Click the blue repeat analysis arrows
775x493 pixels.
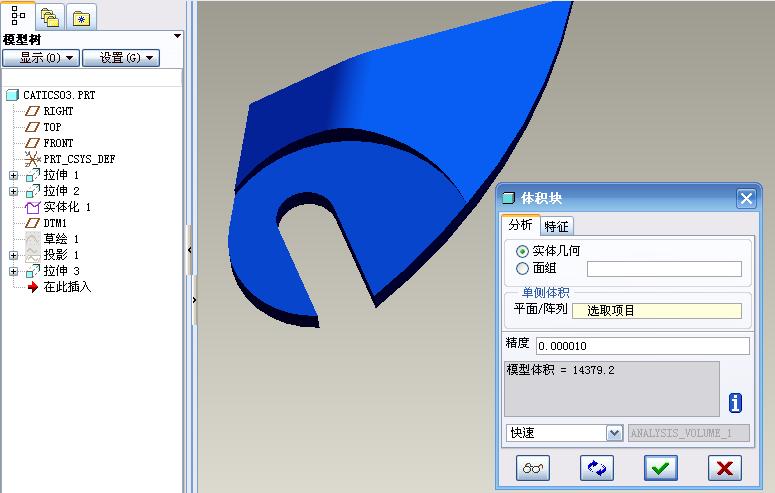[597, 467]
